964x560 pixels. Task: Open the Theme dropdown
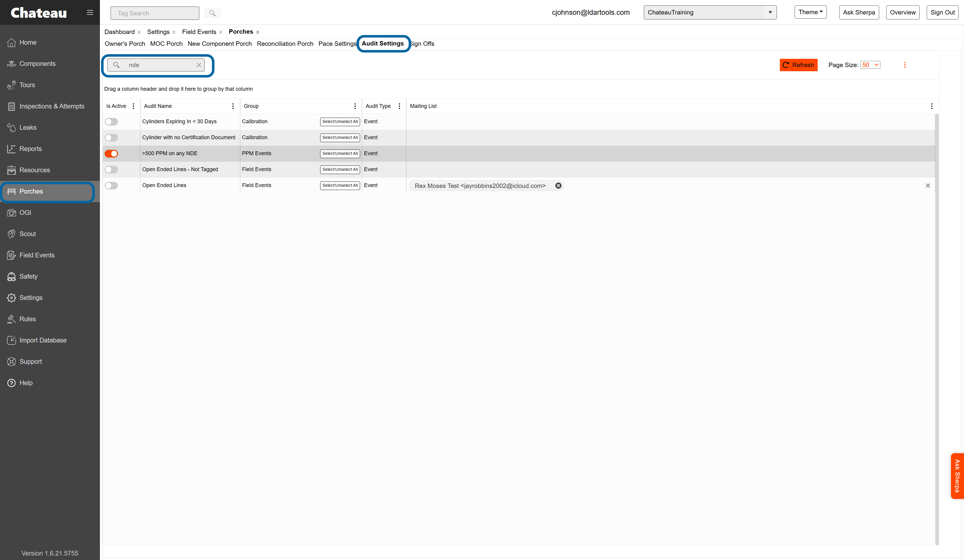810,12
